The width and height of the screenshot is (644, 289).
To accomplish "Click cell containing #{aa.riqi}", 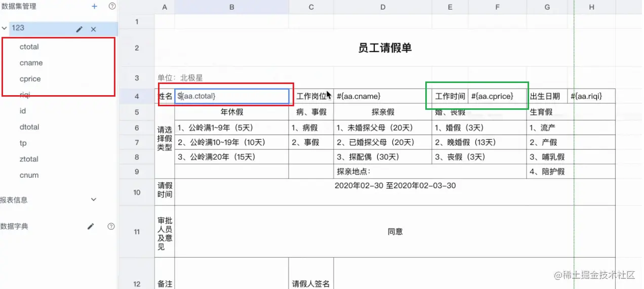I will point(591,96).
